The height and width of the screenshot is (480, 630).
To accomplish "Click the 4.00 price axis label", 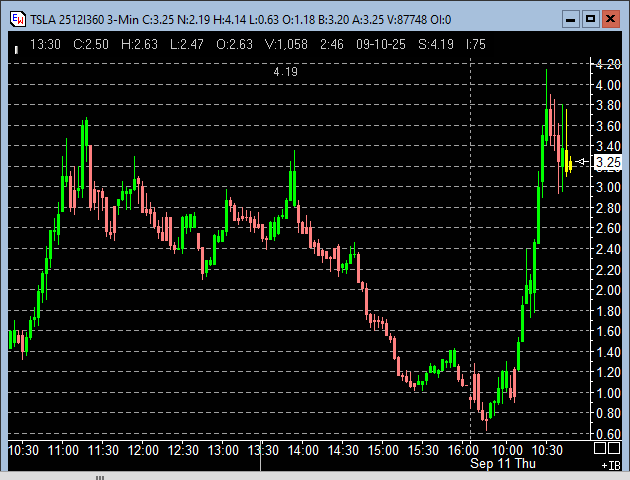I will coord(608,85).
